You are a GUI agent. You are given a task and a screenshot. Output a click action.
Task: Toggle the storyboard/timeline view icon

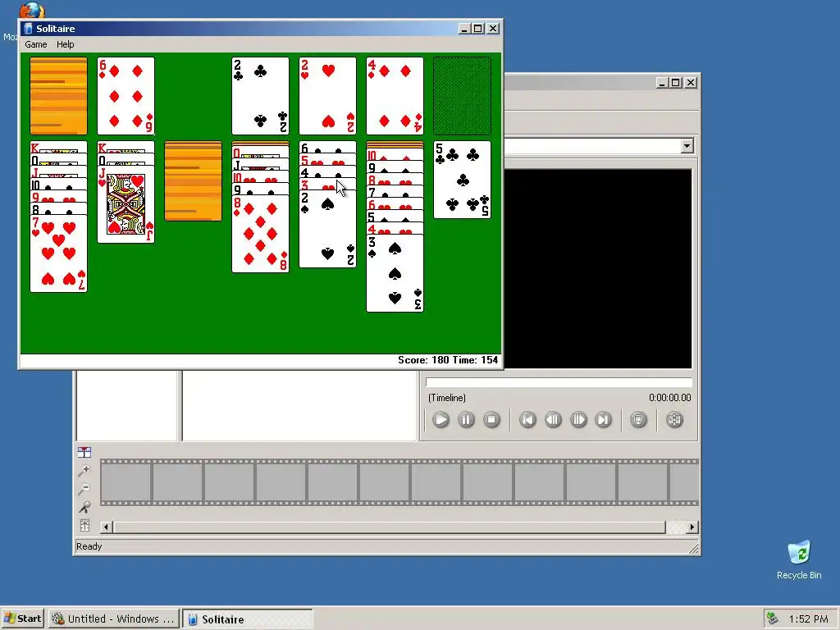(84, 452)
